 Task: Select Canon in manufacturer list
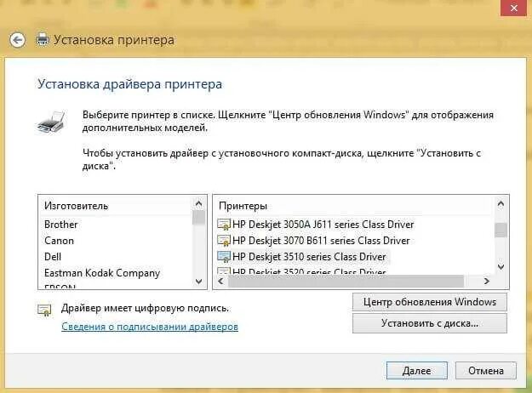(x=59, y=241)
